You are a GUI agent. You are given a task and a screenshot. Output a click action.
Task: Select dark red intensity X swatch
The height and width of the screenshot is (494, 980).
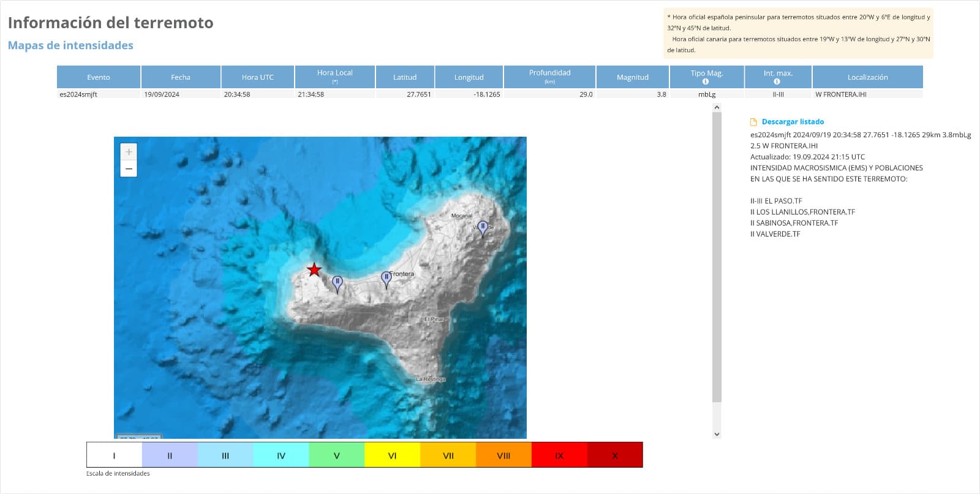615,455
